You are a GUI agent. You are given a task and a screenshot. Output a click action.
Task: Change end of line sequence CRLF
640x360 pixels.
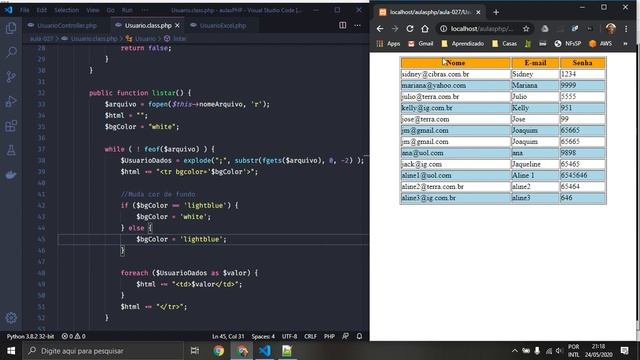pos(310,336)
